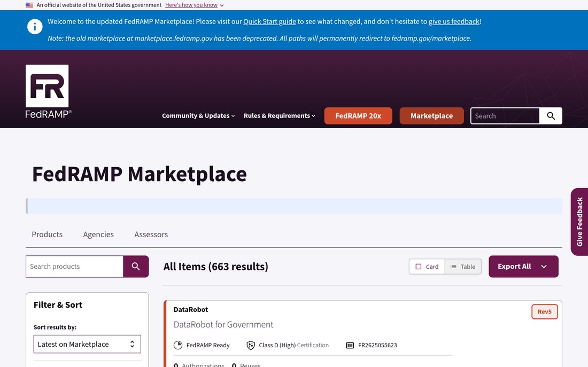Open the Quick Start guide link
This screenshot has width=588, height=367.
point(269,21)
